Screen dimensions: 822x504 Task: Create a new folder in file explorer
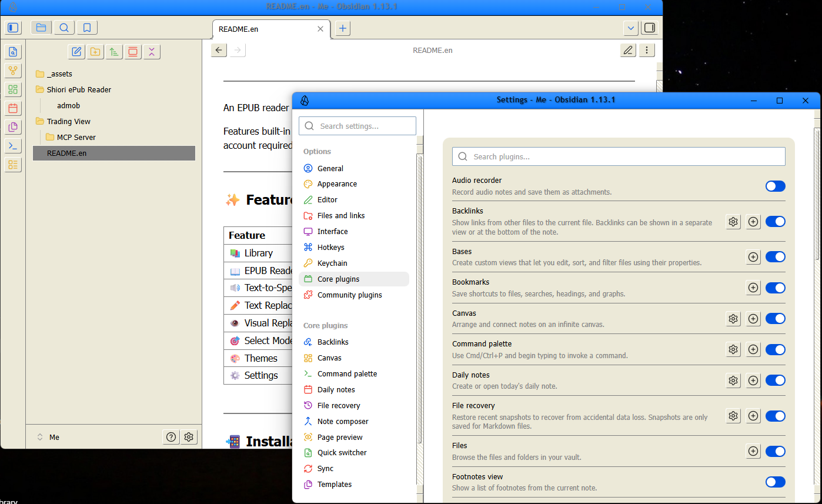pyautogui.click(x=95, y=52)
